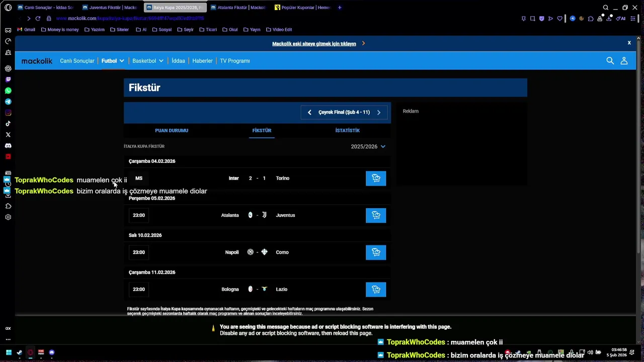Viewport: 644px width, 362px height.
Task: Select the FİKSTÜR tab
Action: [x=262, y=130]
